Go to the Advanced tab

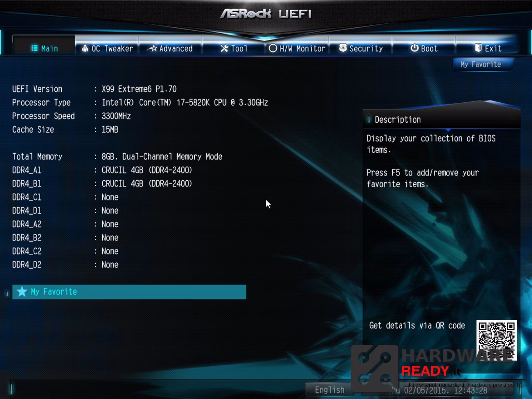point(170,45)
